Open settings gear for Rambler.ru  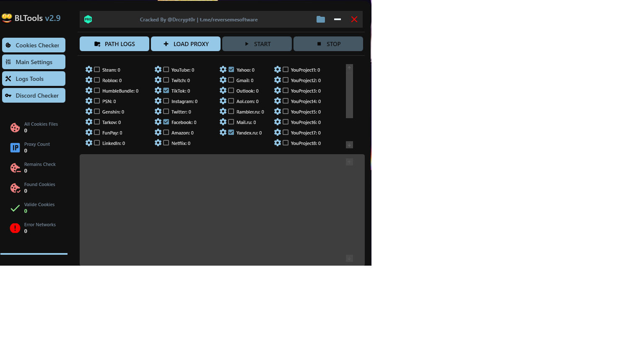coord(223,111)
